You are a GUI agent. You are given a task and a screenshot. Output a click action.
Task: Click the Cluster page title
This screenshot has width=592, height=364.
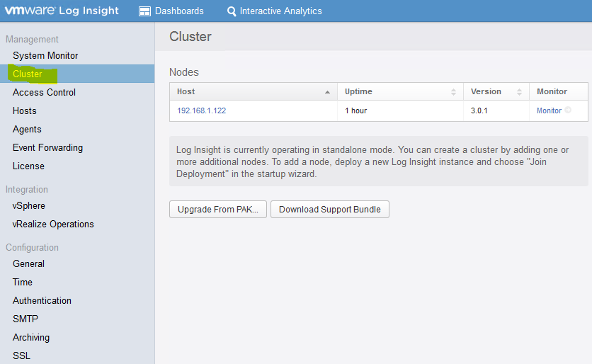point(190,37)
